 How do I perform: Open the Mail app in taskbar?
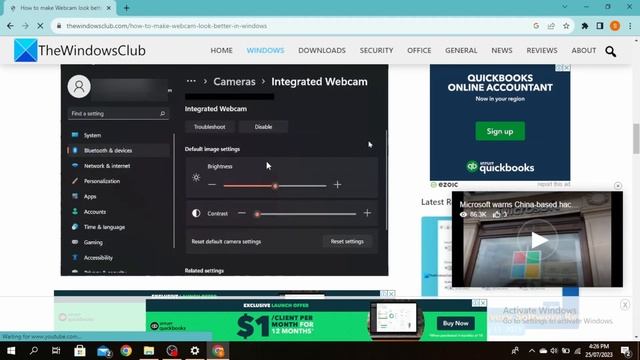(x=103, y=351)
